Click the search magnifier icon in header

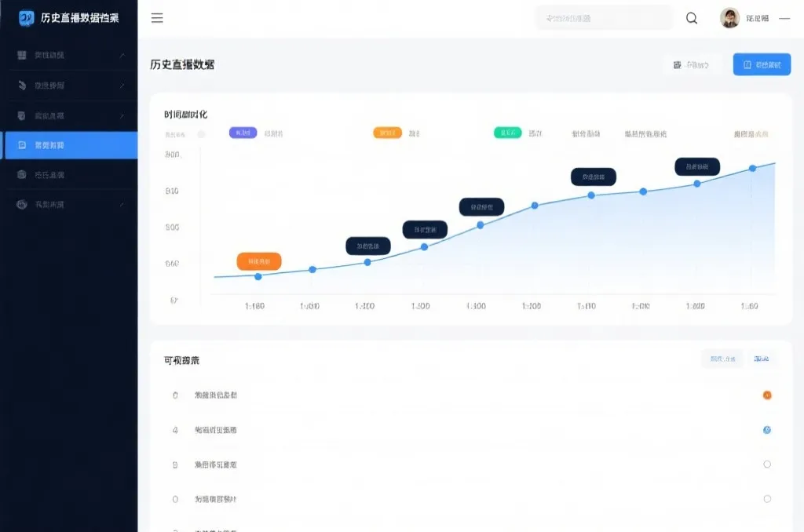(x=690, y=18)
